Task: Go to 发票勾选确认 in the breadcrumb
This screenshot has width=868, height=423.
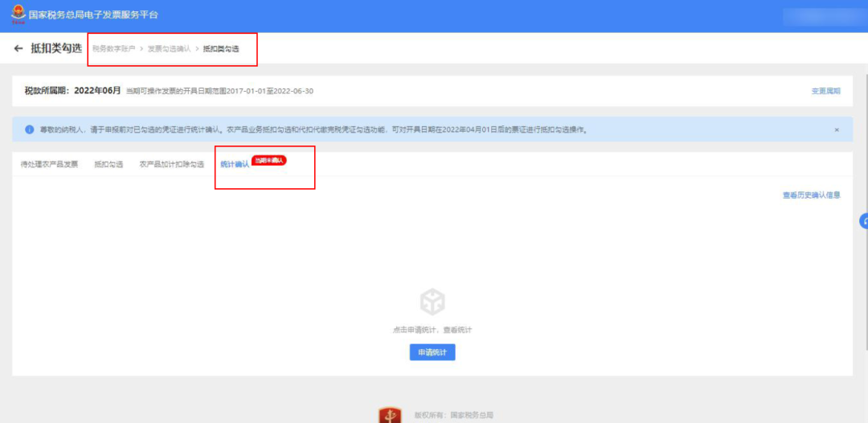Action: [169, 49]
